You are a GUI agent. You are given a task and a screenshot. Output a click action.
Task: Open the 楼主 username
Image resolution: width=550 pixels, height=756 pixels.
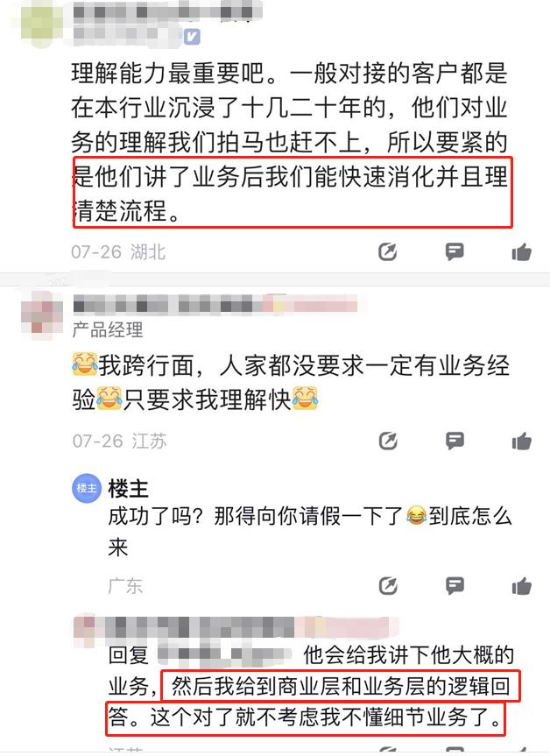(x=128, y=489)
